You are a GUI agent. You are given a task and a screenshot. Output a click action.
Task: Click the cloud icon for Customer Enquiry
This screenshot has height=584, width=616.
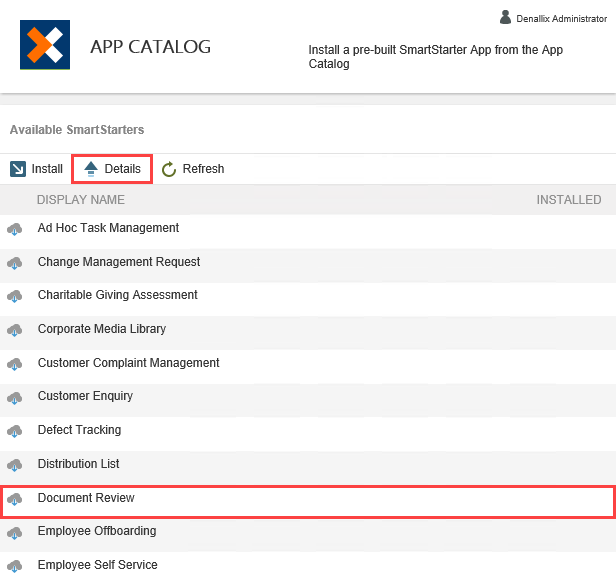tap(15, 397)
